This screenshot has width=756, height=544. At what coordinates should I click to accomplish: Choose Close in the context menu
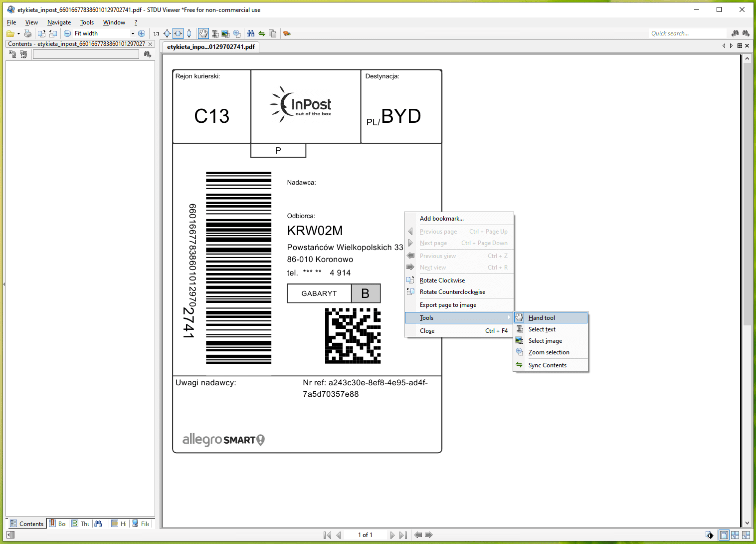point(459,331)
